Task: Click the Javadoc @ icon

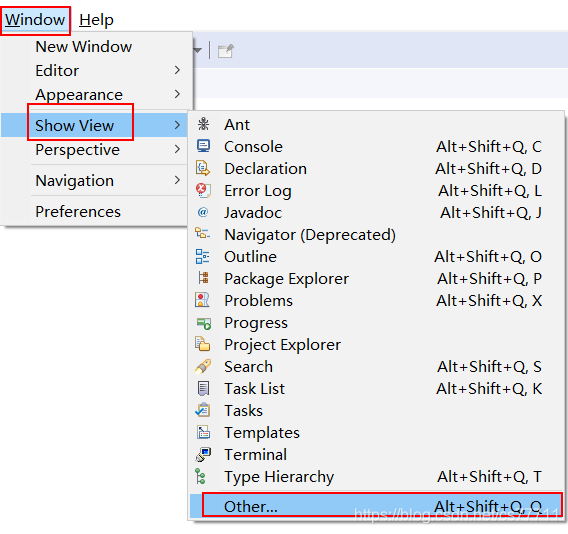Action: click(203, 212)
